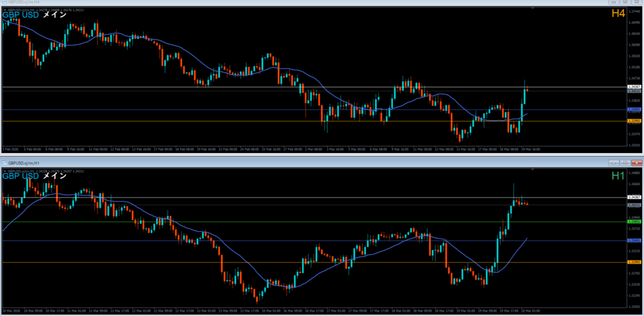Expand the small triangle menu in H4 chart corner

[x=4, y=9]
